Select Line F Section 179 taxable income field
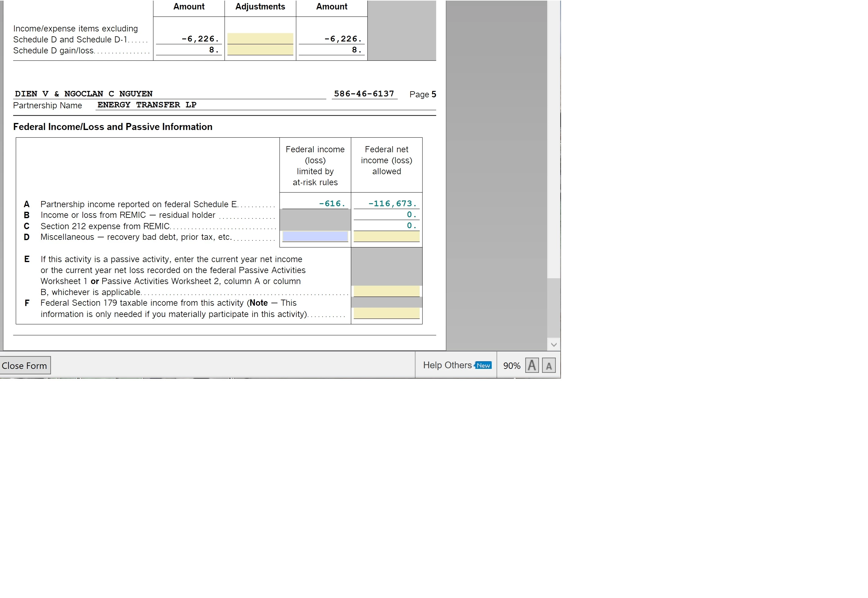The height and width of the screenshot is (598, 868). click(386, 313)
